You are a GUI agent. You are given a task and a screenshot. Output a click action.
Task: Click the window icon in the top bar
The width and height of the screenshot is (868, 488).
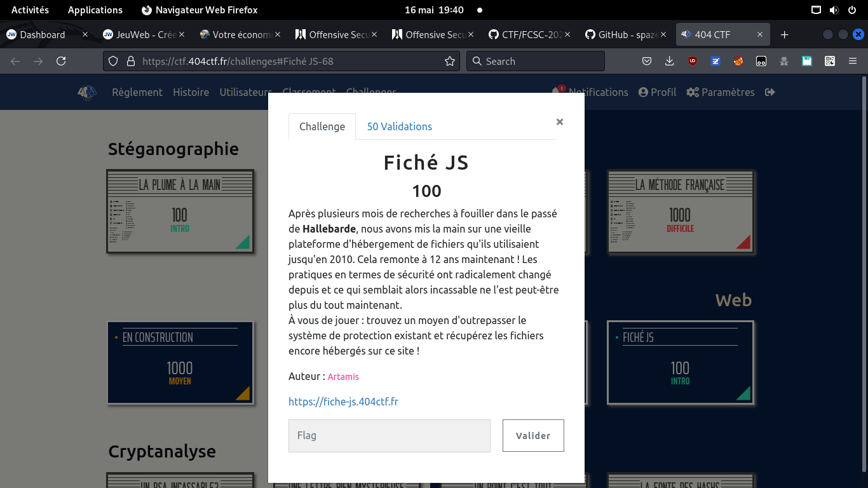point(817,10)
